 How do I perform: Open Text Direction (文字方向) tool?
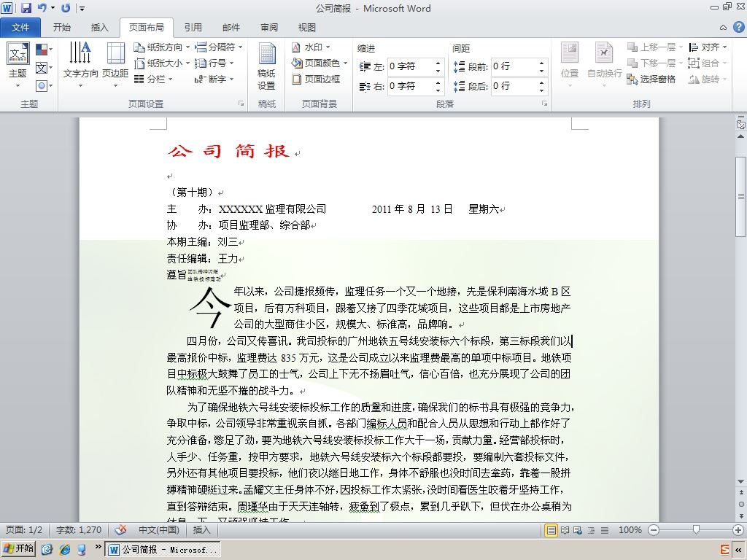click(x=80, y=66)
